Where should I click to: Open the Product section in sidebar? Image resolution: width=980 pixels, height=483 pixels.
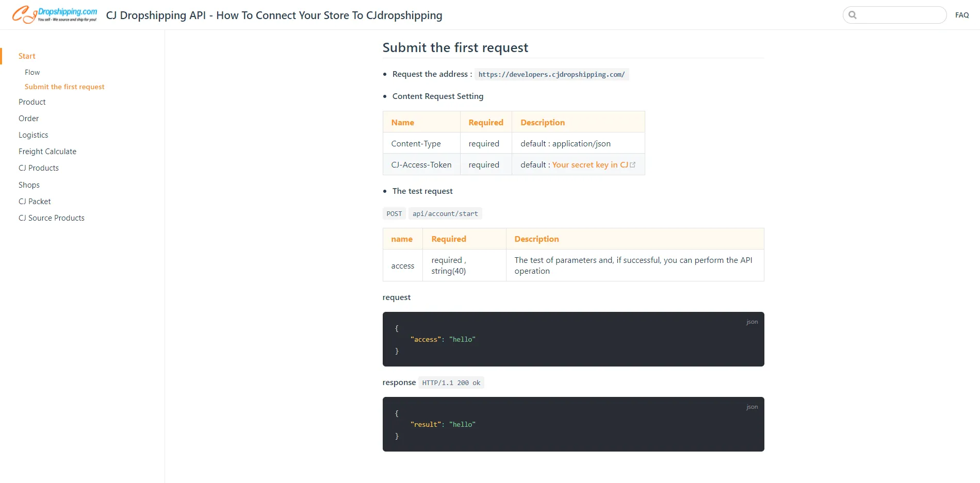[32, 102]
